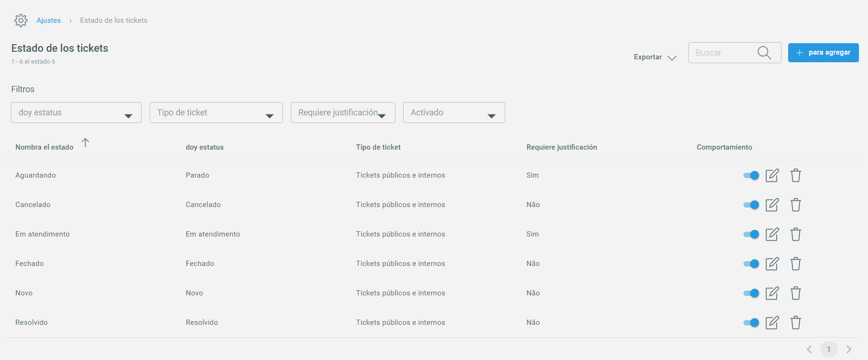Disable the Cancelado row status switch

751,205
